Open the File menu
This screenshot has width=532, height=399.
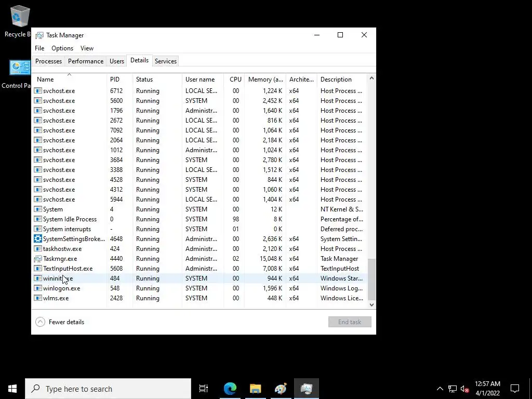39,48
